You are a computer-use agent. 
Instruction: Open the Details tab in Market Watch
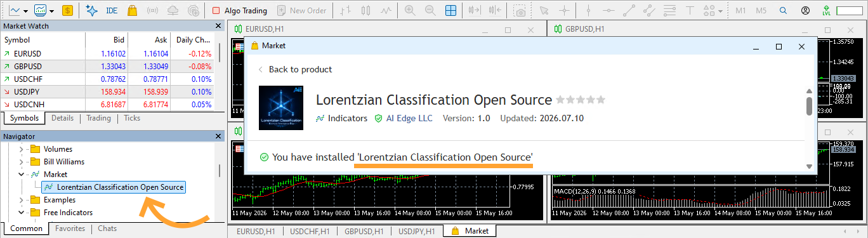pyautogui.click(x=62, y=118)
